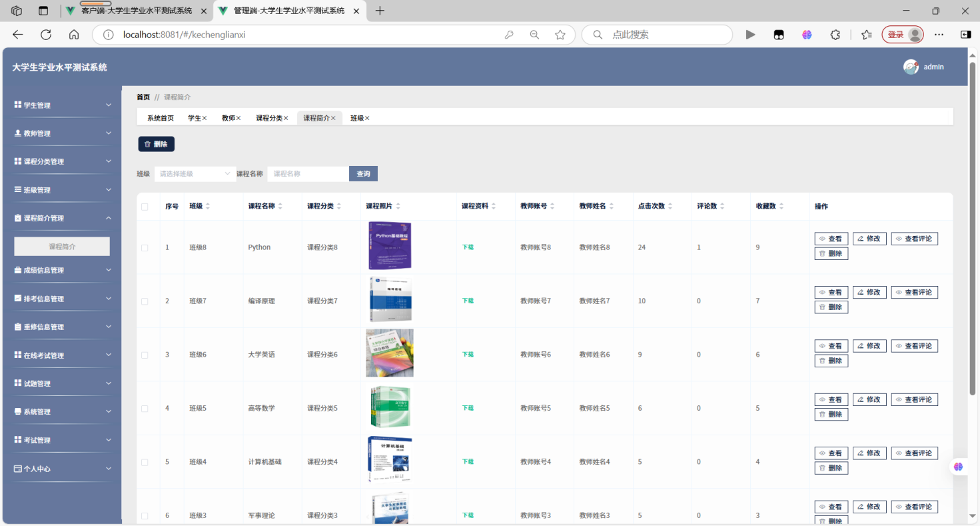Open browser extensions puzzle icon
Screen dimensions: 980x526
(x=835, y=35)
